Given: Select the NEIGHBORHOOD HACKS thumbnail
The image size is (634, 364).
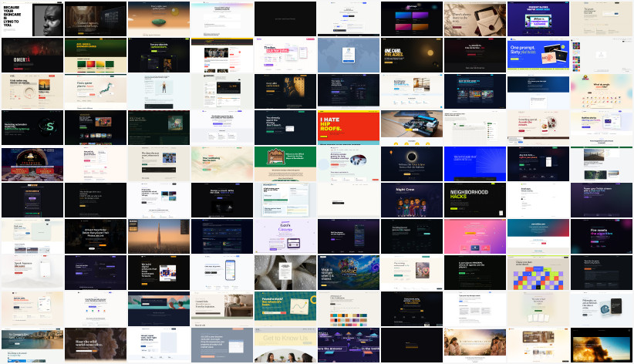Looking at the screenshot, I should [x=475, y=201].
